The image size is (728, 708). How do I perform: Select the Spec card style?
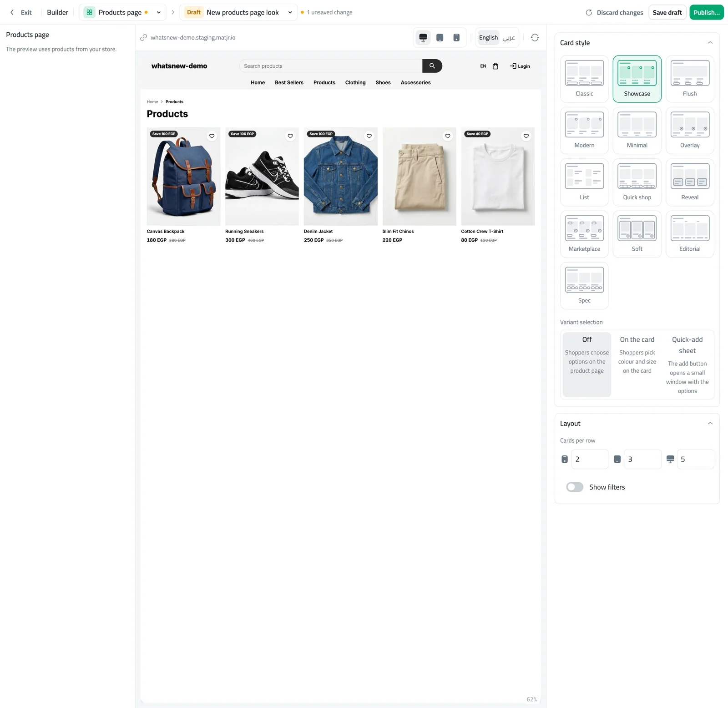[x=584, y=286]
